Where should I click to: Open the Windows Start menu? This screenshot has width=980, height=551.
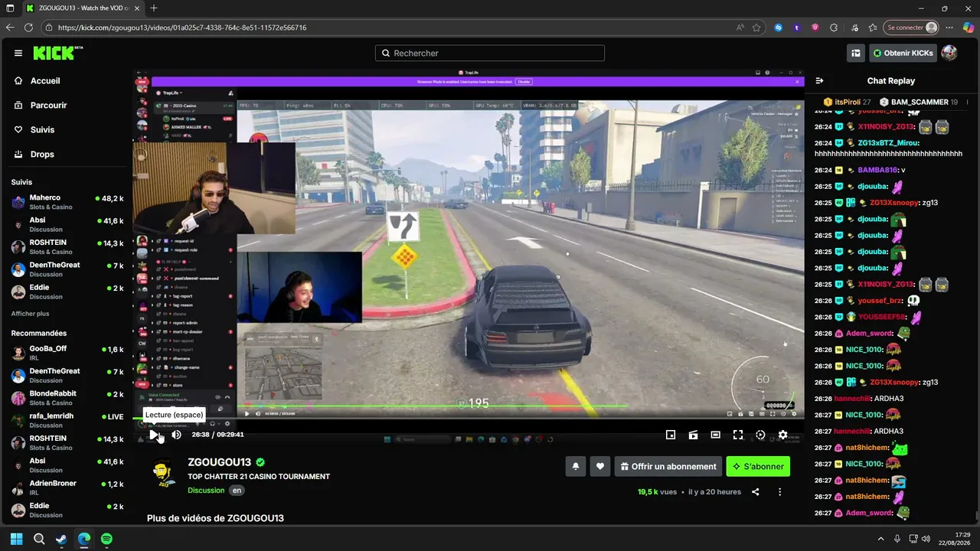click(x=16, y=539)
